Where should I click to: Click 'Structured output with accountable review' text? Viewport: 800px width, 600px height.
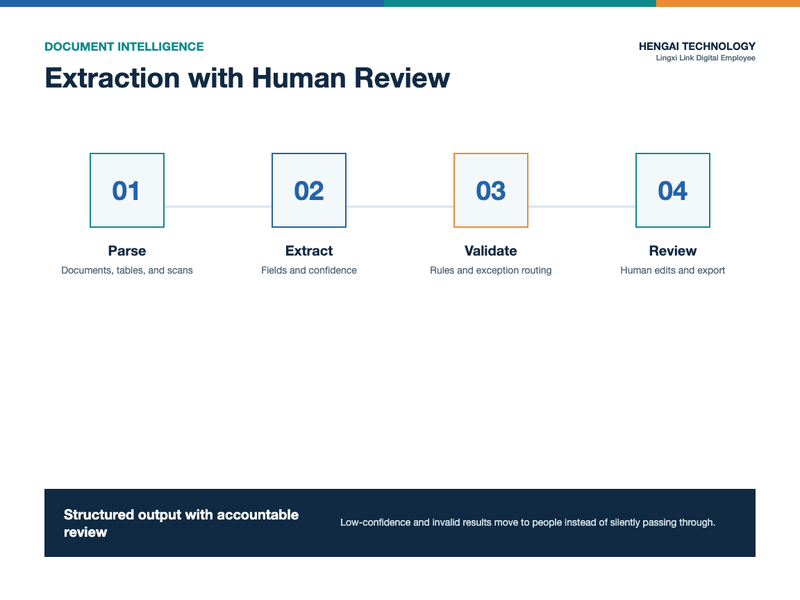pyautogui.click(x=181, y=523)
